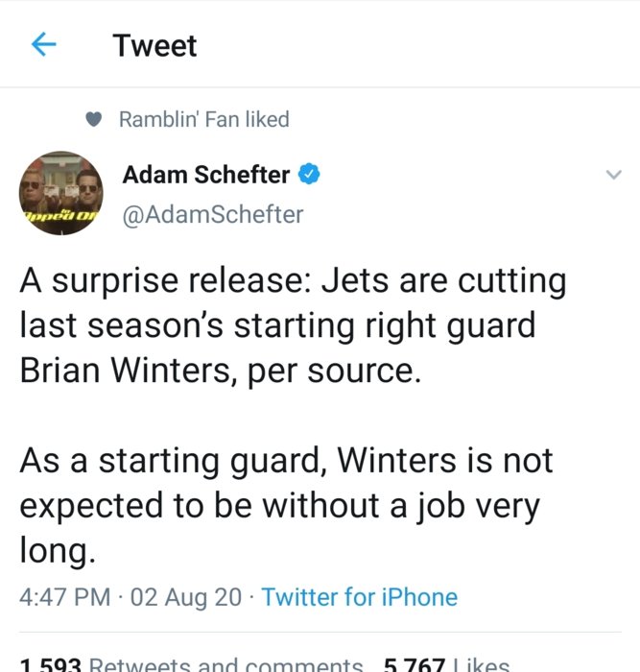This screenshot has height=672, width=640.
Task: View the 5,767 Likes list
Action: click(x=446, y=663)
